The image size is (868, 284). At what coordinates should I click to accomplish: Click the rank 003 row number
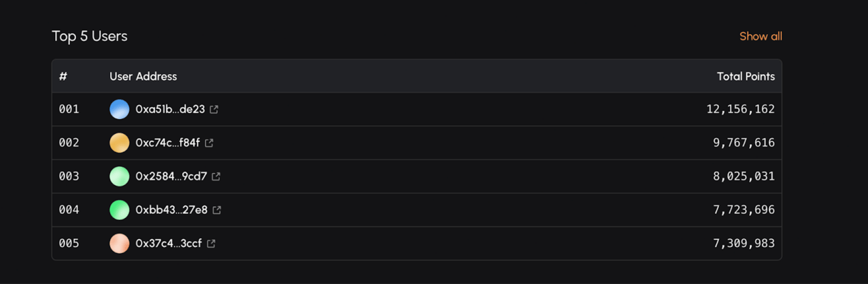pyautogui.click(x=69, y=176)
